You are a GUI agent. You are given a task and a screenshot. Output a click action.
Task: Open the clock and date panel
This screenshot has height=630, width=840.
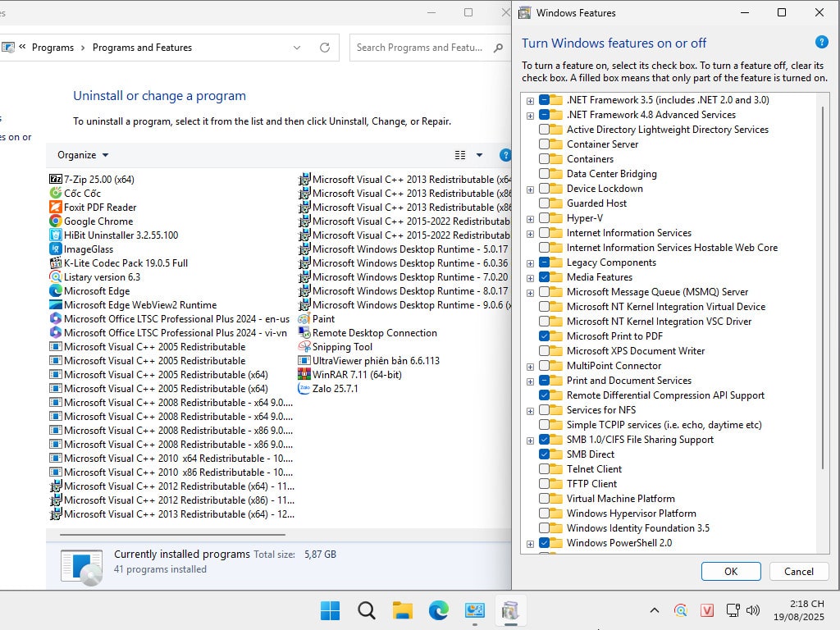click(x=799, y=610)
